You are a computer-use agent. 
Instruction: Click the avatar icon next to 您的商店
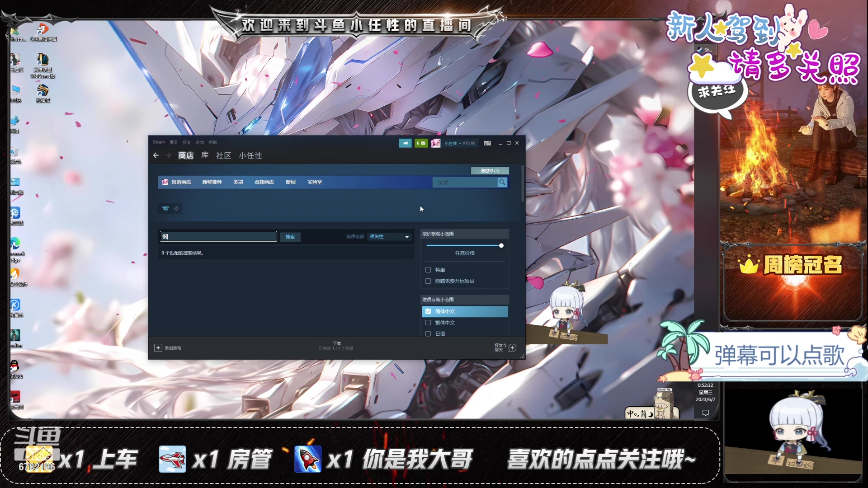[165, 182]
